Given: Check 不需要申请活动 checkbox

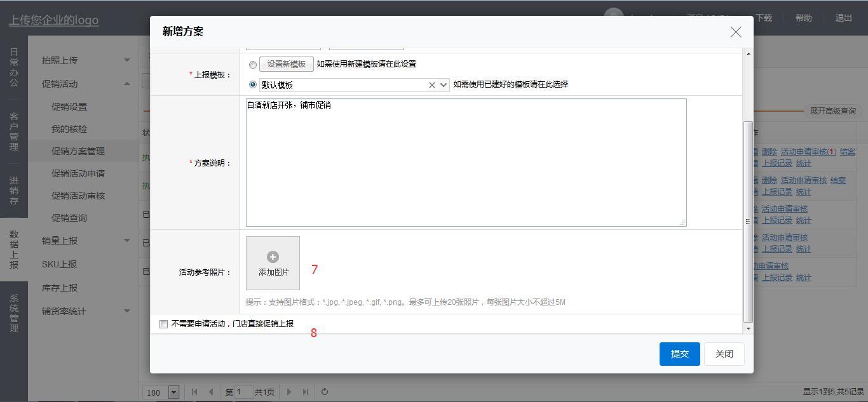Looking at the screenshot, I should [164, 324].
